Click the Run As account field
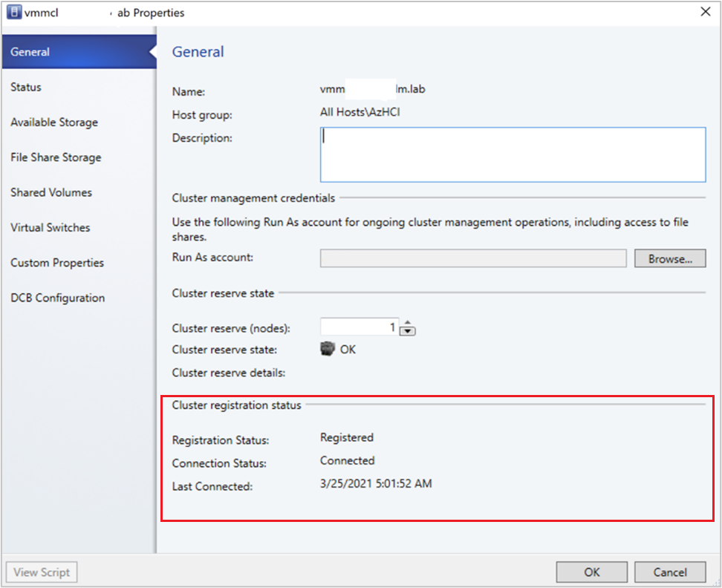This screenshot has width=722, height=588. (472, 258)
